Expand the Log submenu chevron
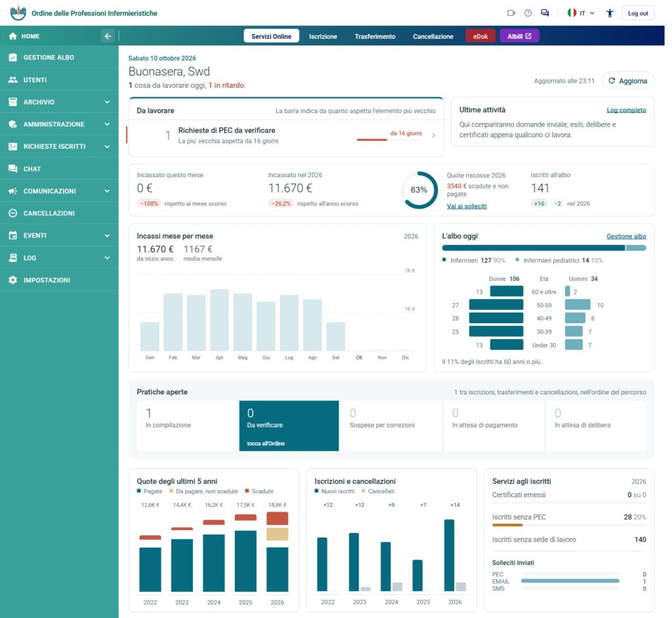 [107, 257]
